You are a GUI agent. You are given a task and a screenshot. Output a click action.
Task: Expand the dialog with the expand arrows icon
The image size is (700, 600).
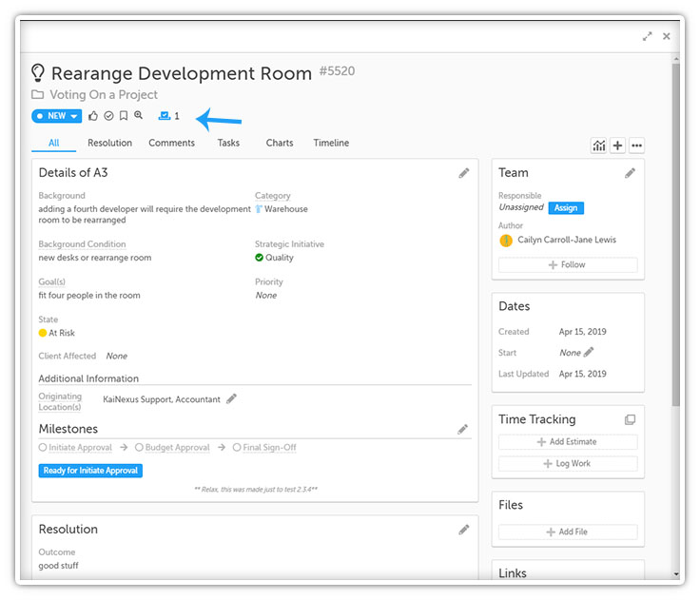pyautogui.click(x=647, y=36)
